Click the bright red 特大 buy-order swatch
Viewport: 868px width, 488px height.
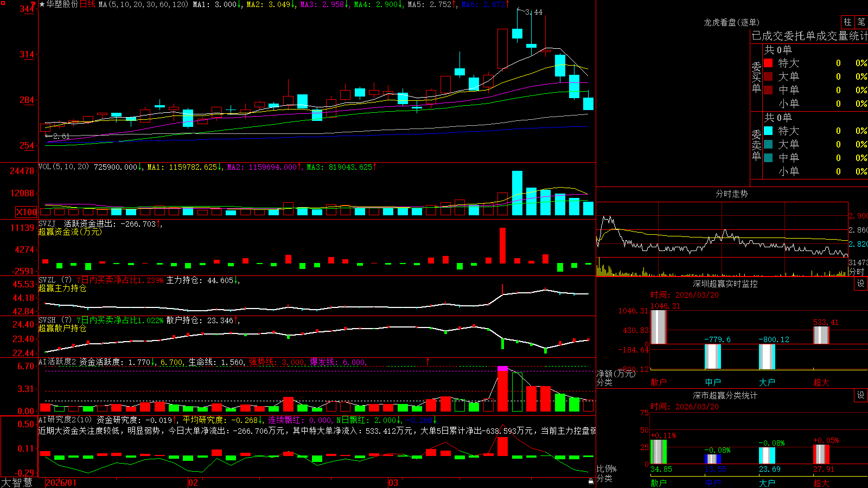(x=768, y=63)
